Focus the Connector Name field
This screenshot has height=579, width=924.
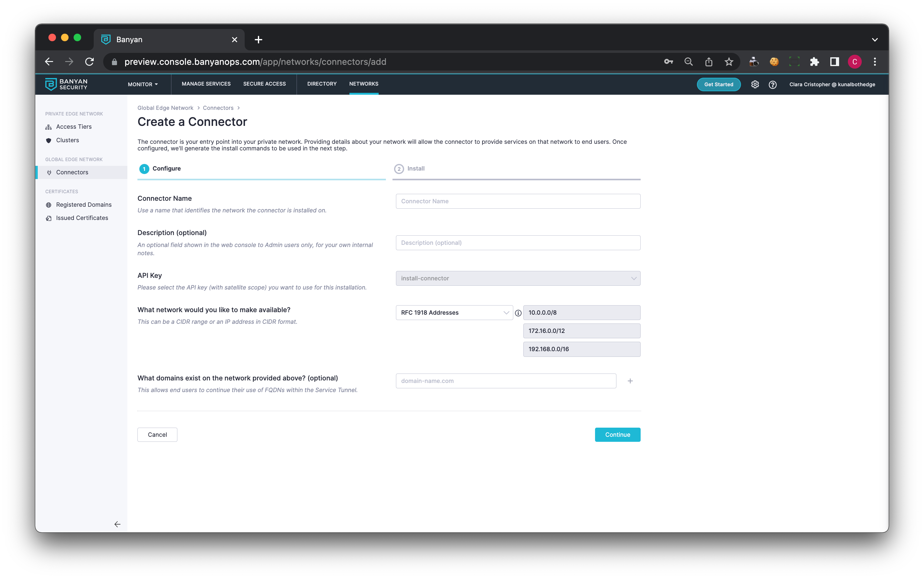coord(518,201)
